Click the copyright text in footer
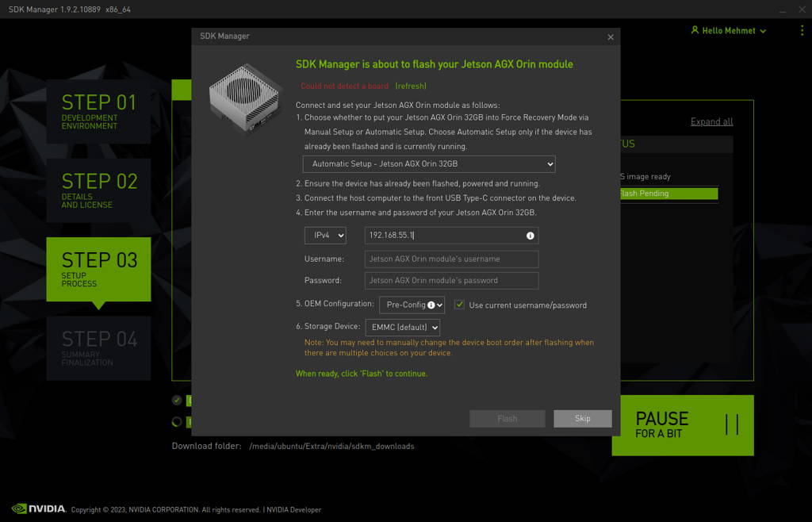The width and height of the screenshot is (812, 522). (x=166, y=510)
